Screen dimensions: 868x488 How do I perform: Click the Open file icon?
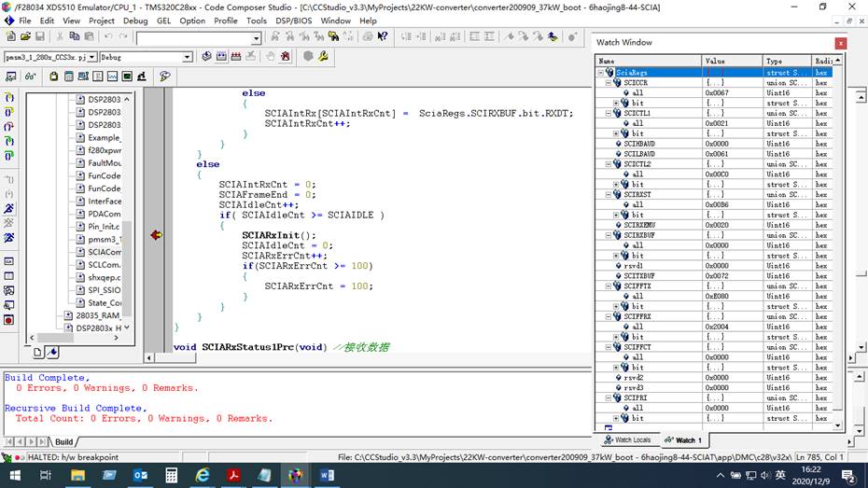click(x=25, y=36)
